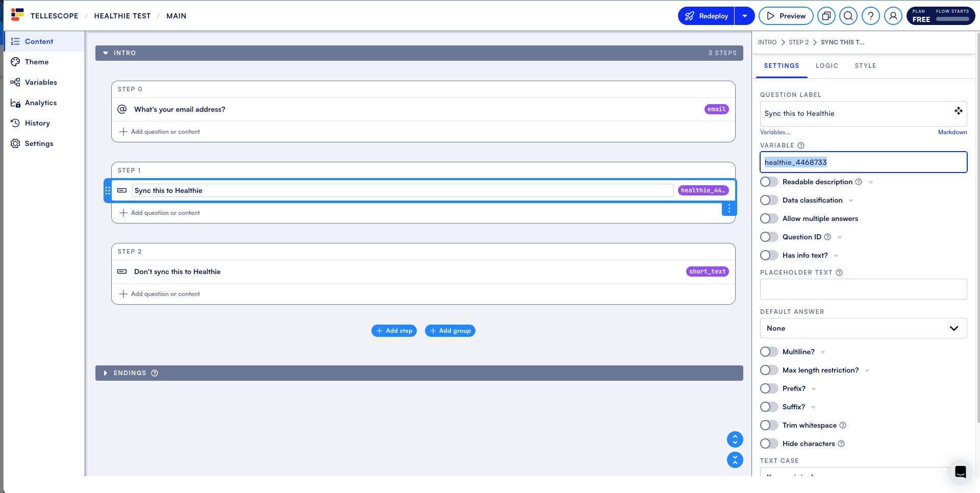
Task: Toggle the Multiline switch
Action: (769, 352)
